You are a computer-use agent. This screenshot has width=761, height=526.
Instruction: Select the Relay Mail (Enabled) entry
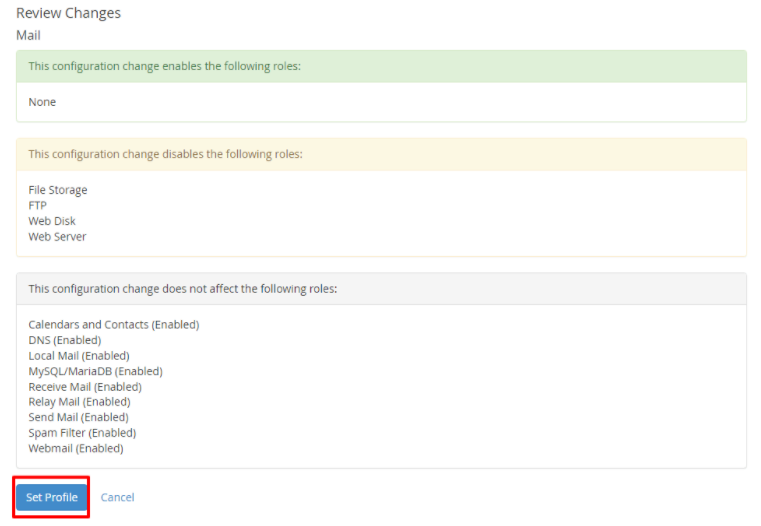[80, 402]
